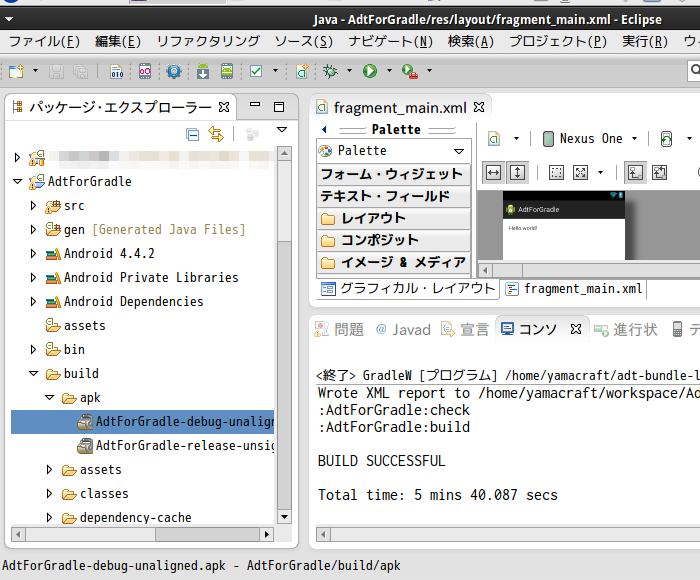Collapse the AdtForGradle project node
The width and height of the screenshot is (700, 580).
pos(17,181)
